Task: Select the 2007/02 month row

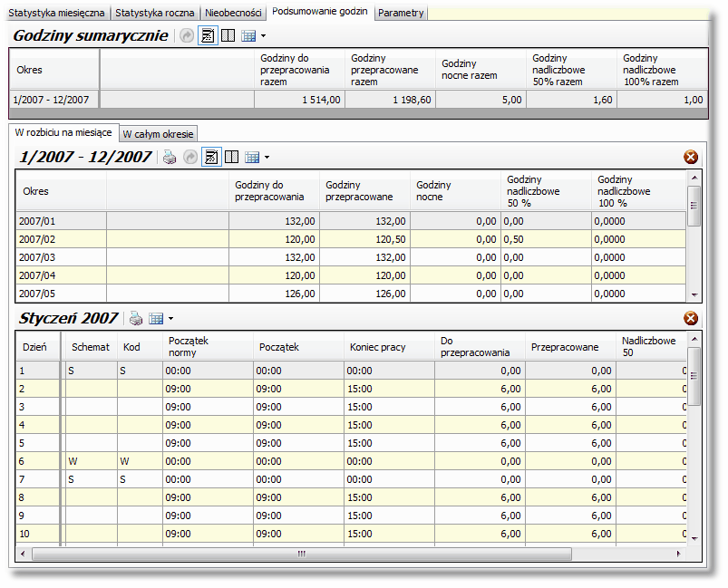Action: (351, 239)
